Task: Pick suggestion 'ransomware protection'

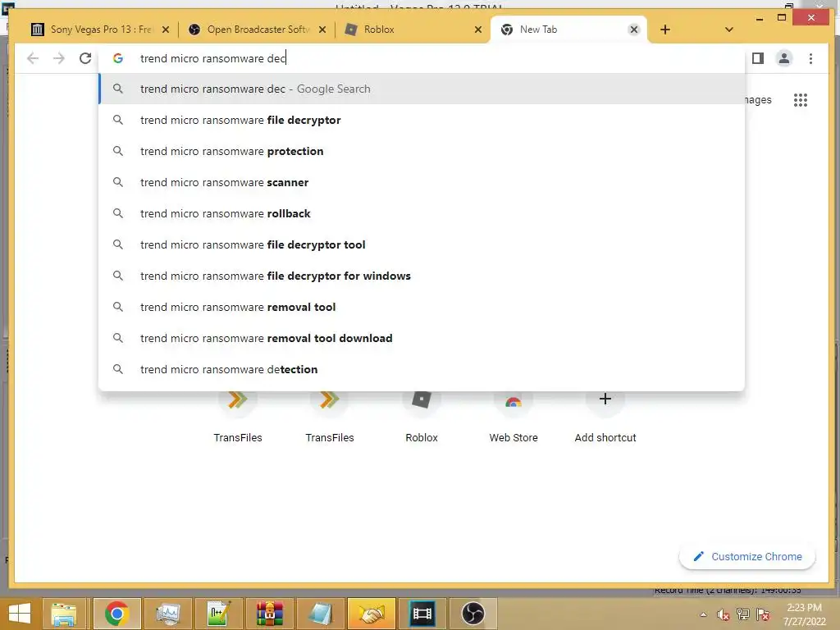Action: tap(422, 151)
